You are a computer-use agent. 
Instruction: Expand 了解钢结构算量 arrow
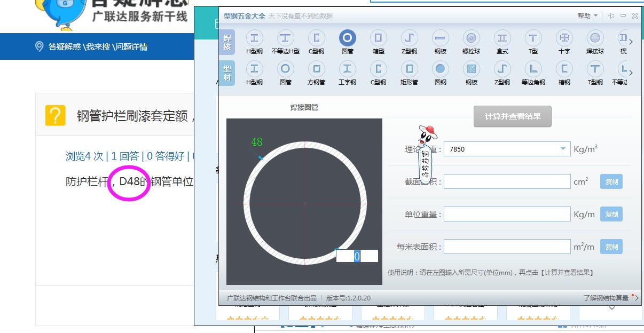pos(636,298)
